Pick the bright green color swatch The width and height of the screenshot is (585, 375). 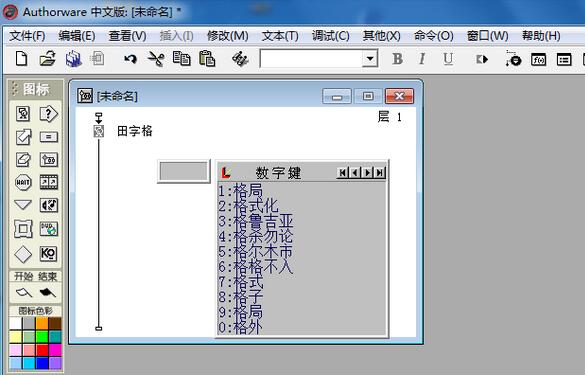coord(42,337)
